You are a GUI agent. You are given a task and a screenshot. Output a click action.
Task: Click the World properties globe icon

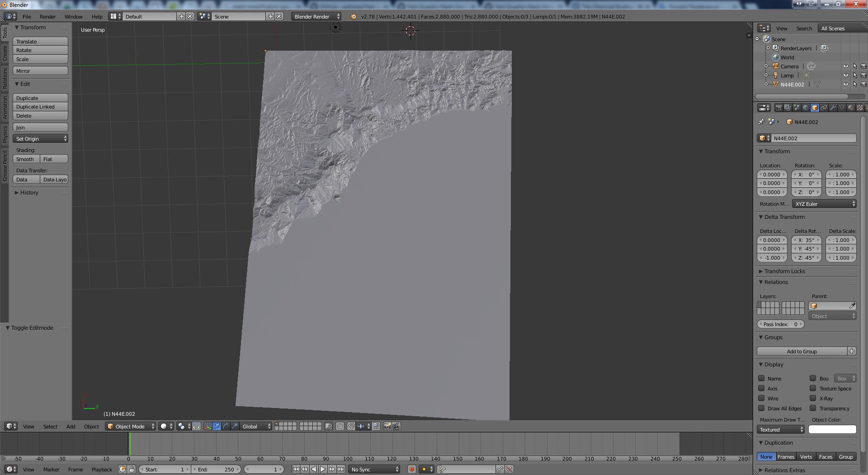806,108
